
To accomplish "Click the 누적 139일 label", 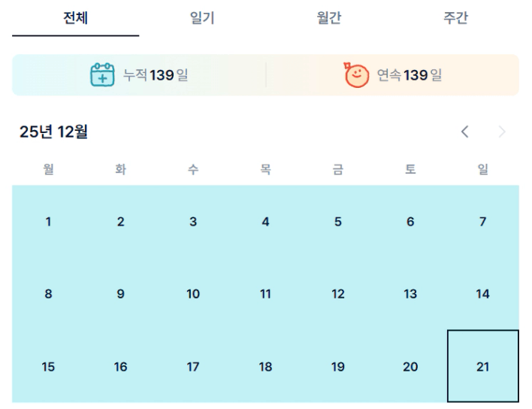I will [x=156, y=75].
